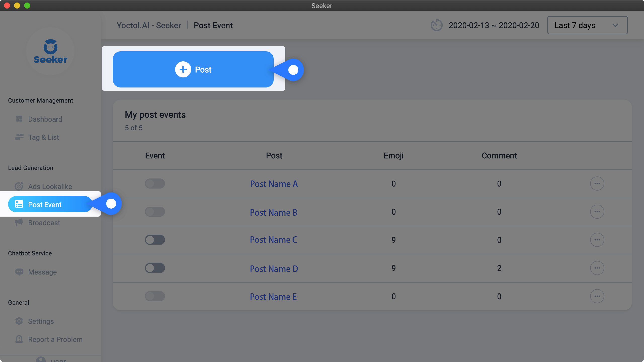Click the date range 2020-02-13 ~ 2020-02-20
The height and width of the screenshot is (362, 644).
tap(494, 25)
